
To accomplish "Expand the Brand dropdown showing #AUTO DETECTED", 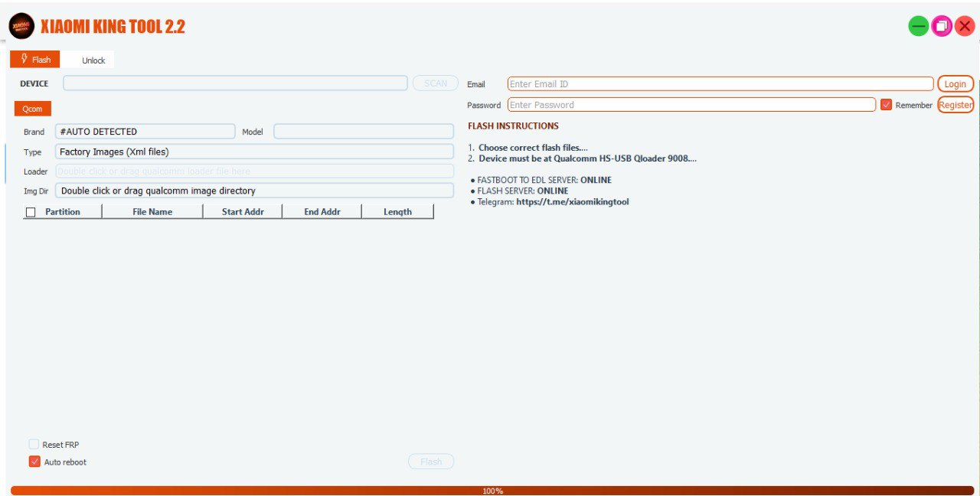I will 145,132.
